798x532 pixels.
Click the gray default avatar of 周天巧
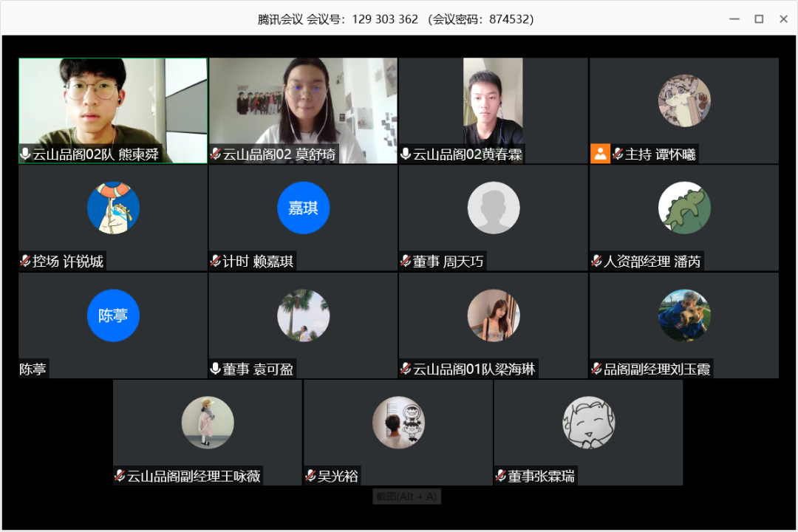point(494,208)
